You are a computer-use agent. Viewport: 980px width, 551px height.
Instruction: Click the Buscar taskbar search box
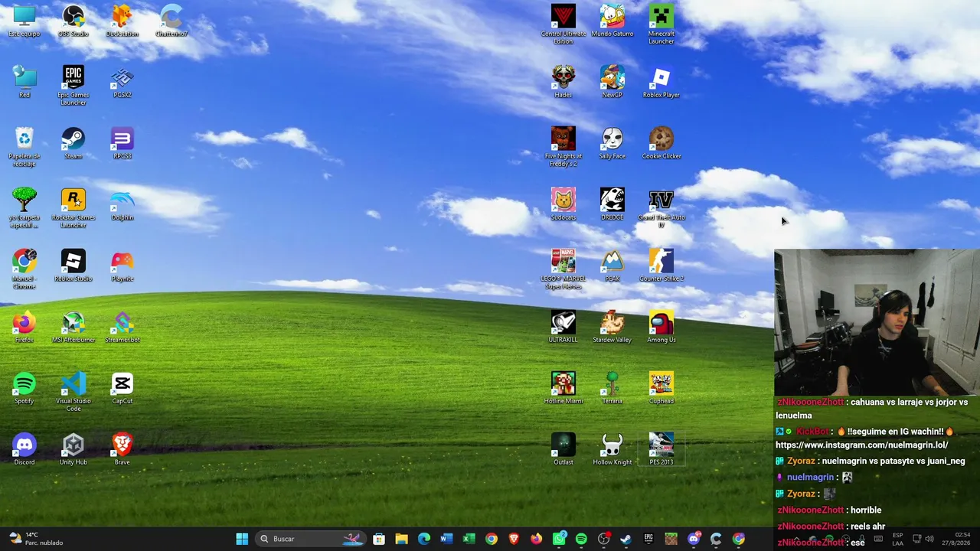[x=311, y=539]
